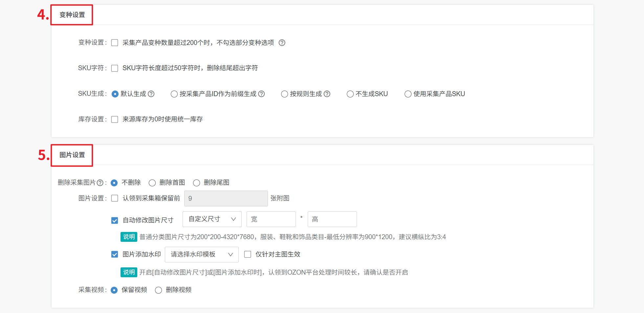
Task: Click help icon beside 删除采集图片 label
Action: [x=100, y=183]
